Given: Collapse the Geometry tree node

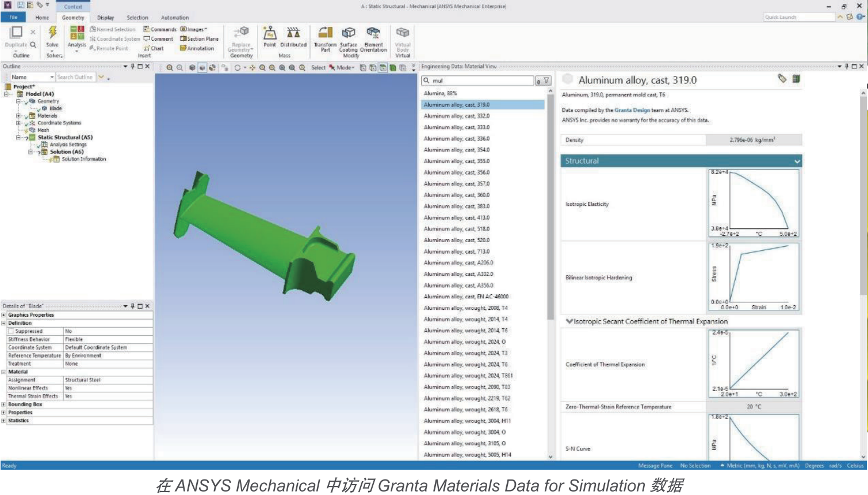Looking at the screenshot, I should 18,101.
